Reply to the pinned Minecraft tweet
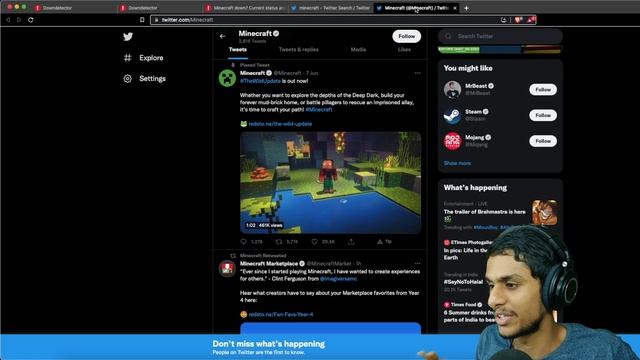Screen dimensions: 640x360 (x=244, y=242)
